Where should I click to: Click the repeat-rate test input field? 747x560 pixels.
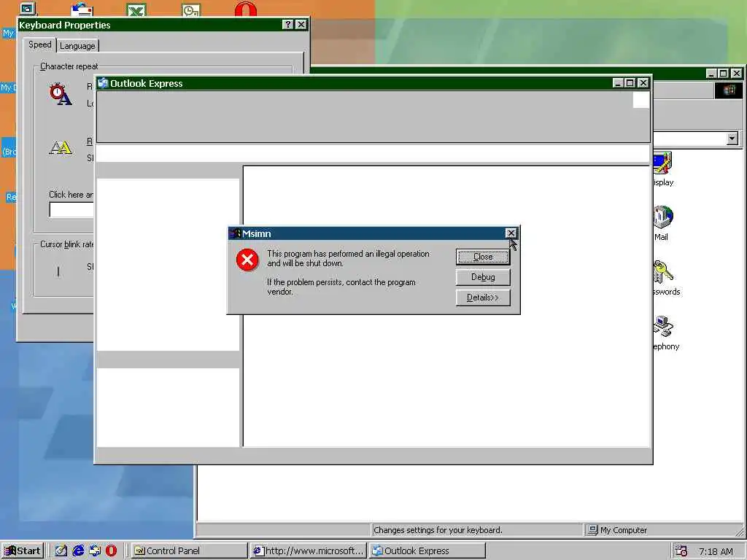71,209
